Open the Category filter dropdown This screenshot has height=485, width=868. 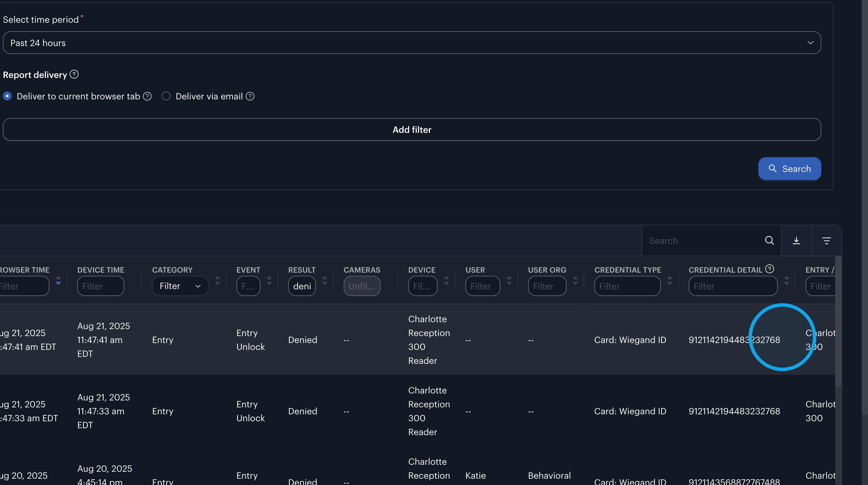(180, 286)
